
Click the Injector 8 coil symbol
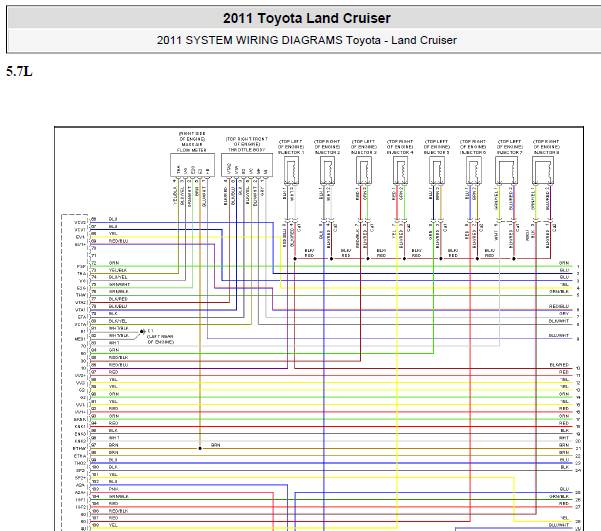[x=543, y=171]
